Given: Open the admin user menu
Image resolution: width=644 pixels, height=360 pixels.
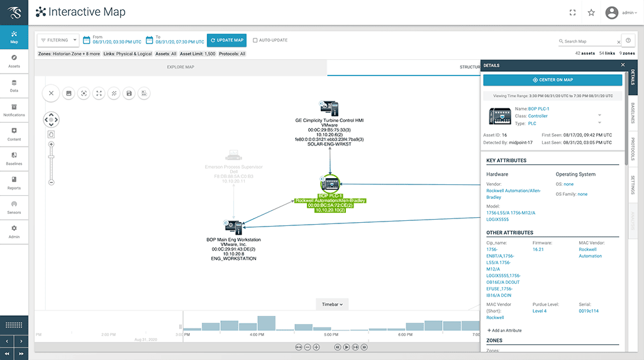Looking at the screenshot, I should pyautogui.click(x=621, y=13).
